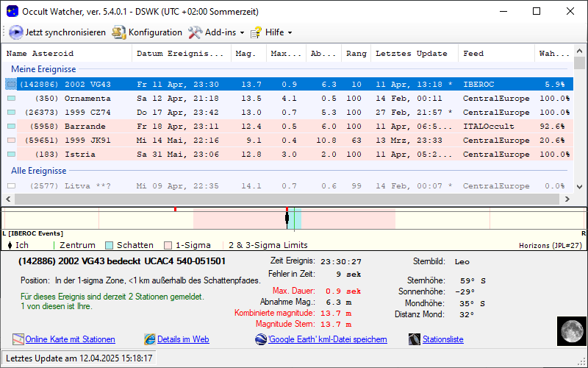This screenshot has height=368, width=588.
Task: Sort by Datum Ereignis column header
Action: pyautogui.click(x=179, y=54)
